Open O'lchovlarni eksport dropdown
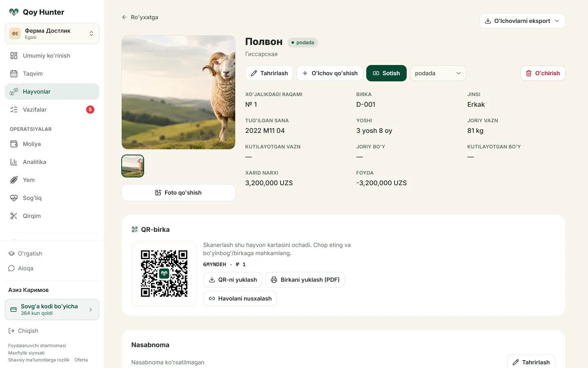 pos(522,21)
